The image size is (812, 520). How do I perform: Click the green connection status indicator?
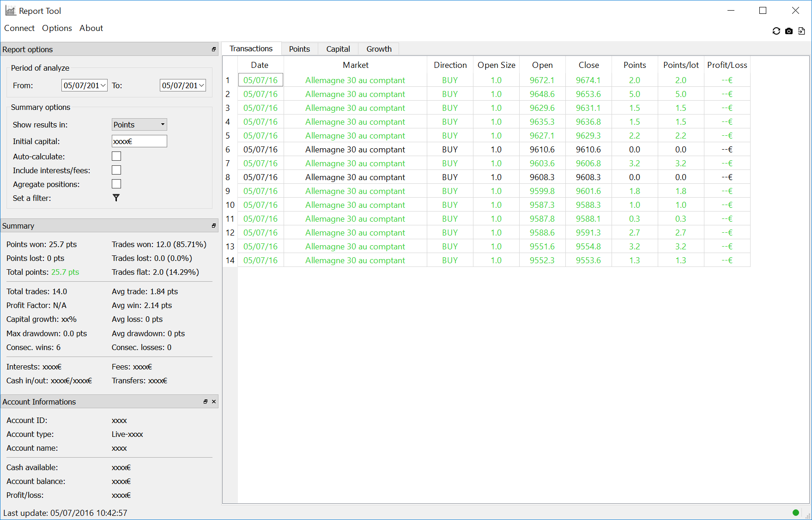point(795,512)
